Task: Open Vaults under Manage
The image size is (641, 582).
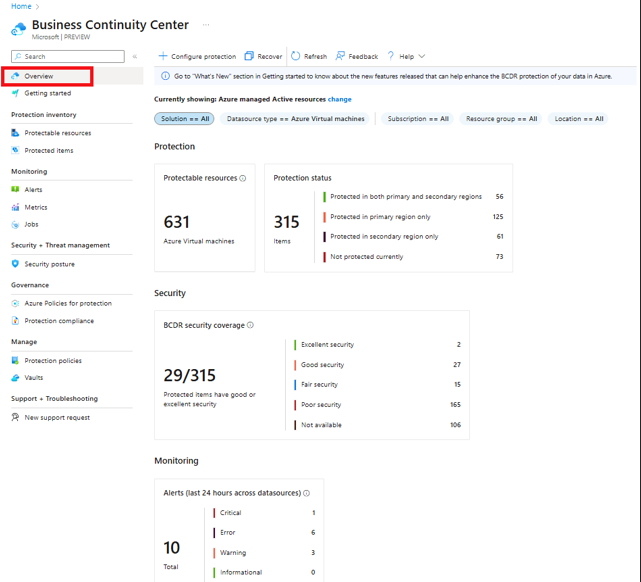Action: [x=34, y=378]
